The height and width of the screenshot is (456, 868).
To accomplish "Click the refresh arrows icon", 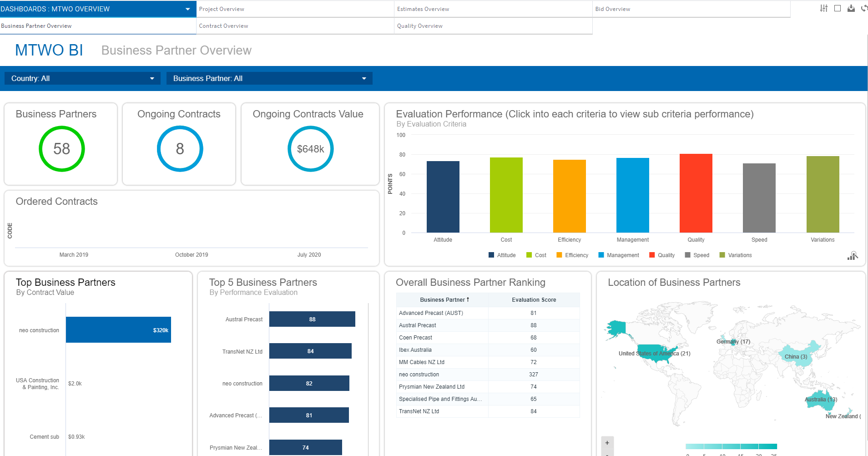I will pos(864,8).
